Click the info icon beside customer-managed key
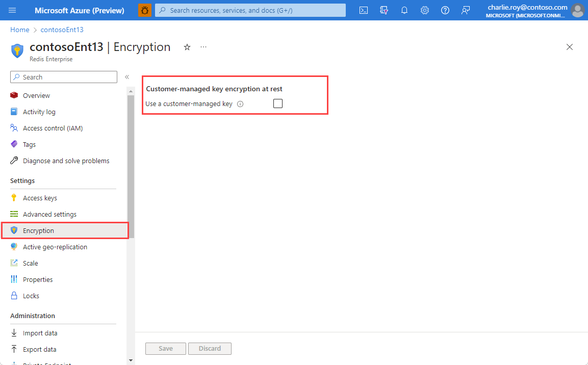Screen dimensions: 588x365 (240, 103)
